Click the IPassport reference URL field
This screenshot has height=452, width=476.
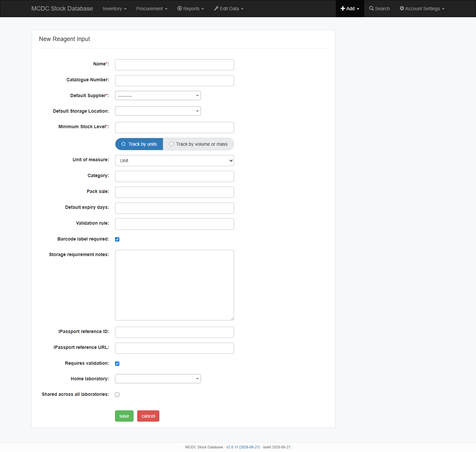[175, 348]
